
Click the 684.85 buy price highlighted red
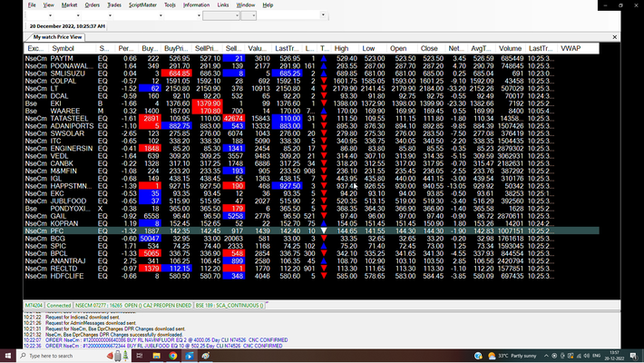[x=176, y=74]
